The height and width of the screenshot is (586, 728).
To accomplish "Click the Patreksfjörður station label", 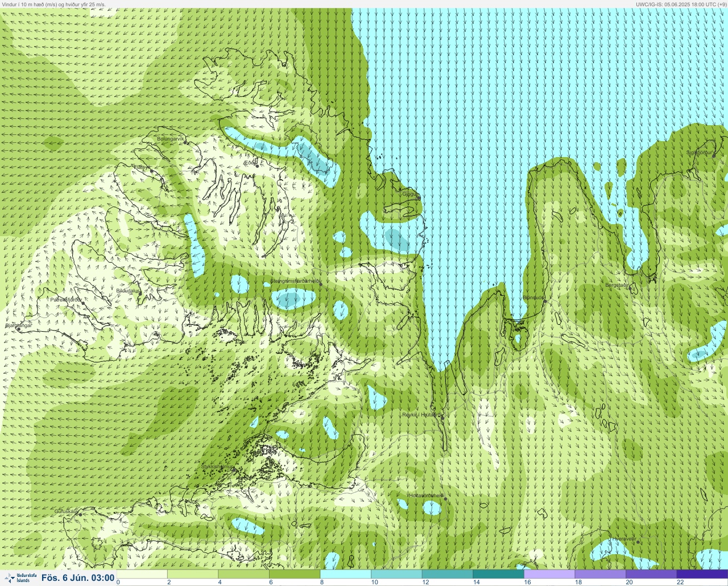I will pyautogui.click(x=66, y=299).
